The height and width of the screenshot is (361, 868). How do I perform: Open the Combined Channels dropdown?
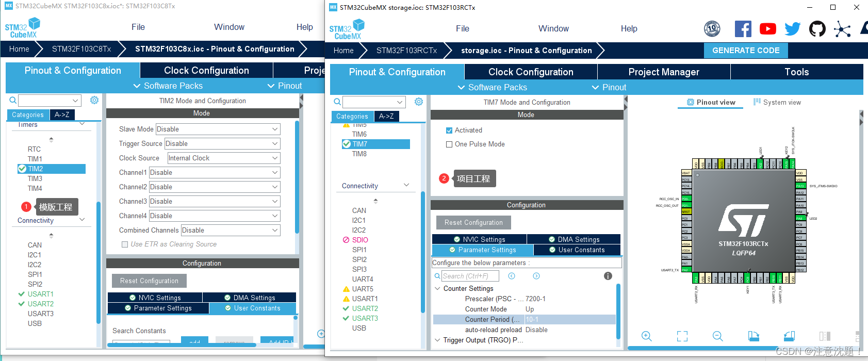coord(231,230)
